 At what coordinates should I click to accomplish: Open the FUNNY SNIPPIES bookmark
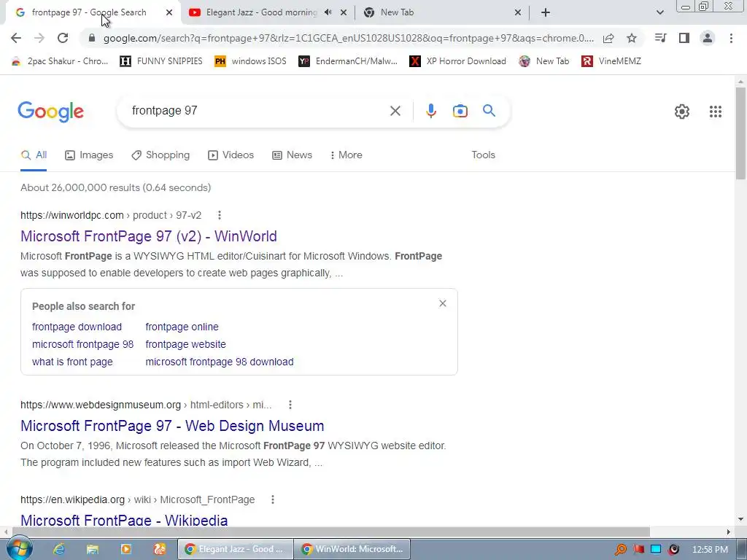161,61
